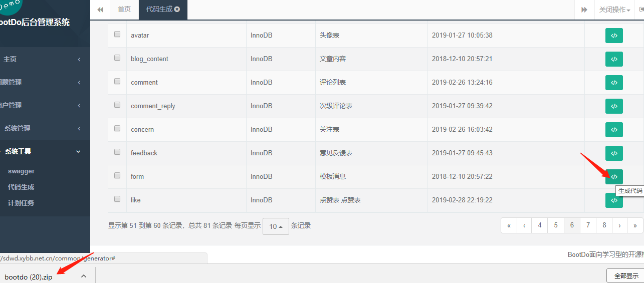Generate code for the feedback table
Viewport: 644px width, 283px height.
click(614, 153)
